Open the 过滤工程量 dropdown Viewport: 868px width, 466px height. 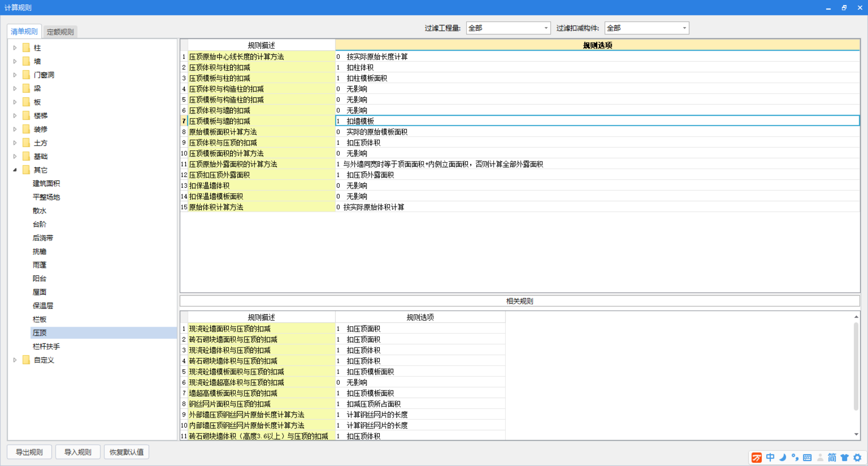point(508,28)
